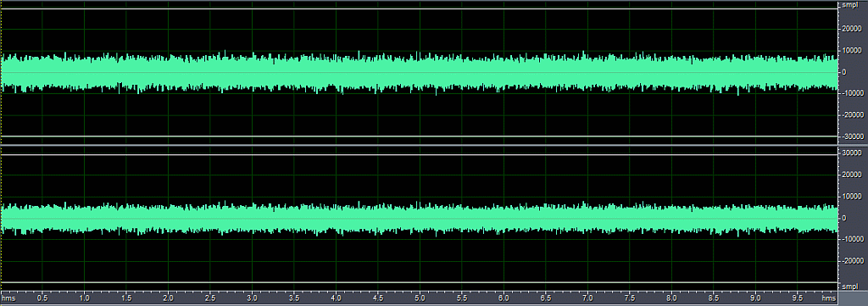
Task: Click the 7.0 mark on time ruler
Action: 588,298
